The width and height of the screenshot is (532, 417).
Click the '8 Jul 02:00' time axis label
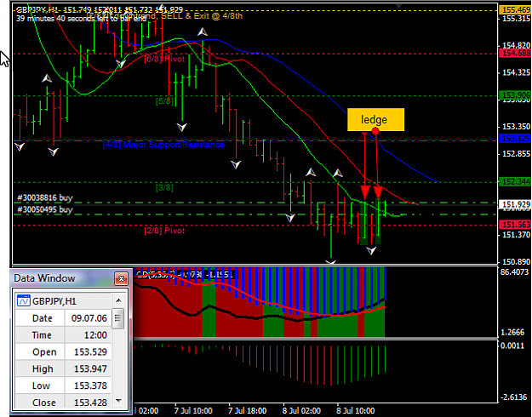[x=301, y=410]
